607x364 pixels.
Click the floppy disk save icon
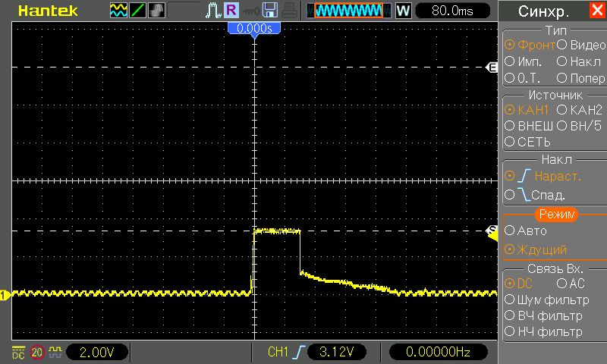pos(269,11)
